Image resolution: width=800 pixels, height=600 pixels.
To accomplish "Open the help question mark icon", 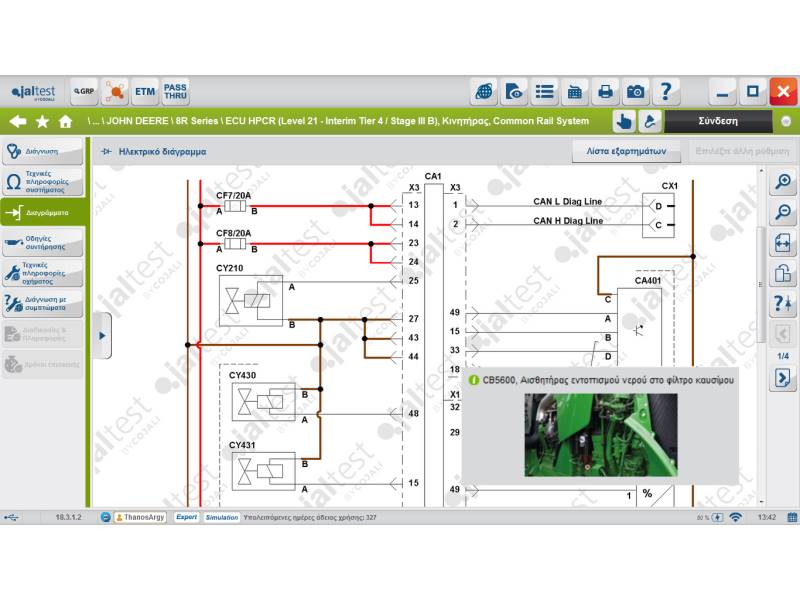I will point(665,92).
